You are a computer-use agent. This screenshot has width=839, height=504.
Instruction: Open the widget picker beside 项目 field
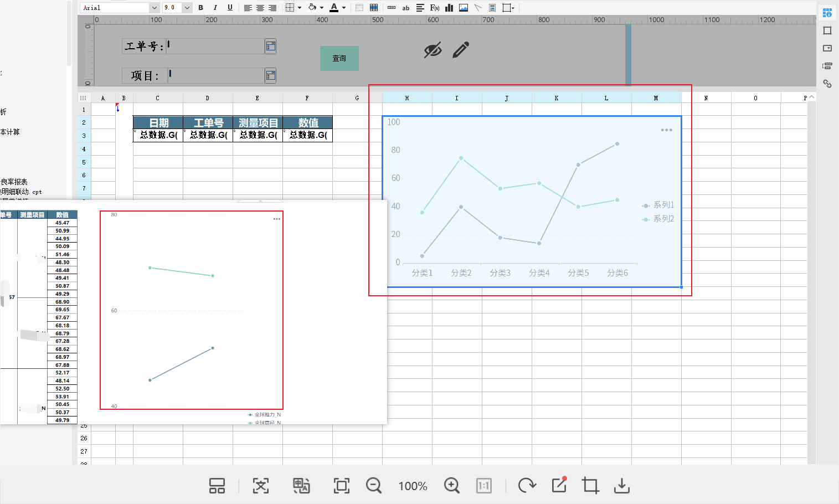(x=271, y=75)
